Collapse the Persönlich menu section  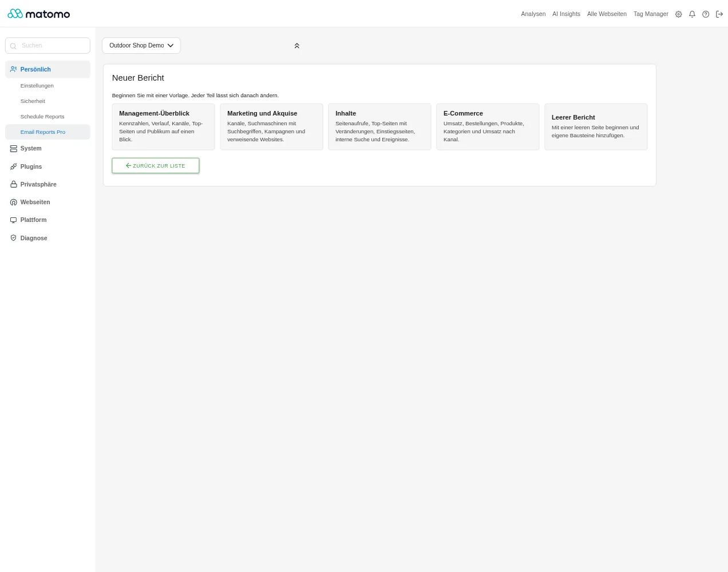click(48, 69)
